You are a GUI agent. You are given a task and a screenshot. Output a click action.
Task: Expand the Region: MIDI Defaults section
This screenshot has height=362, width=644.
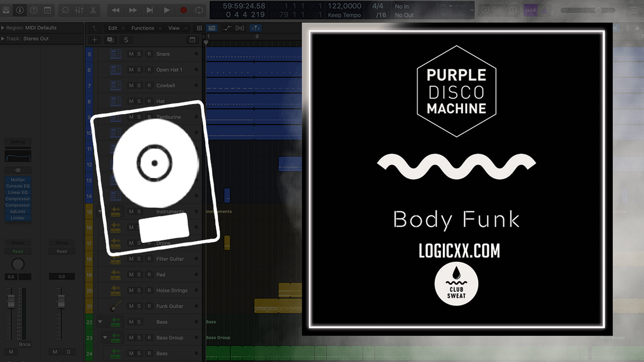click(x=4, y=27)
